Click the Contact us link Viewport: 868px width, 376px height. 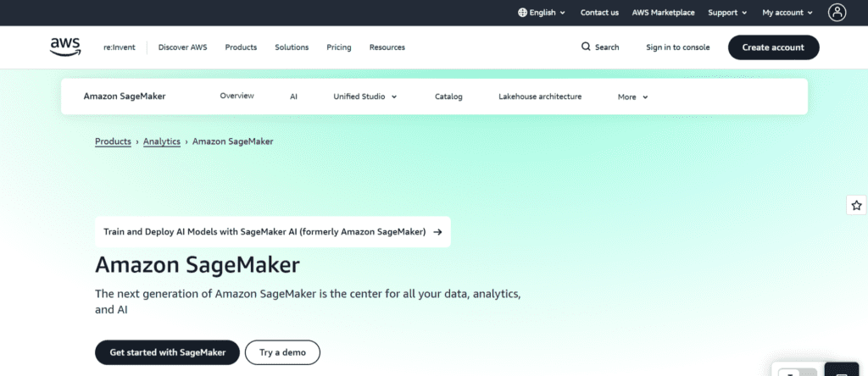point(599,13)
